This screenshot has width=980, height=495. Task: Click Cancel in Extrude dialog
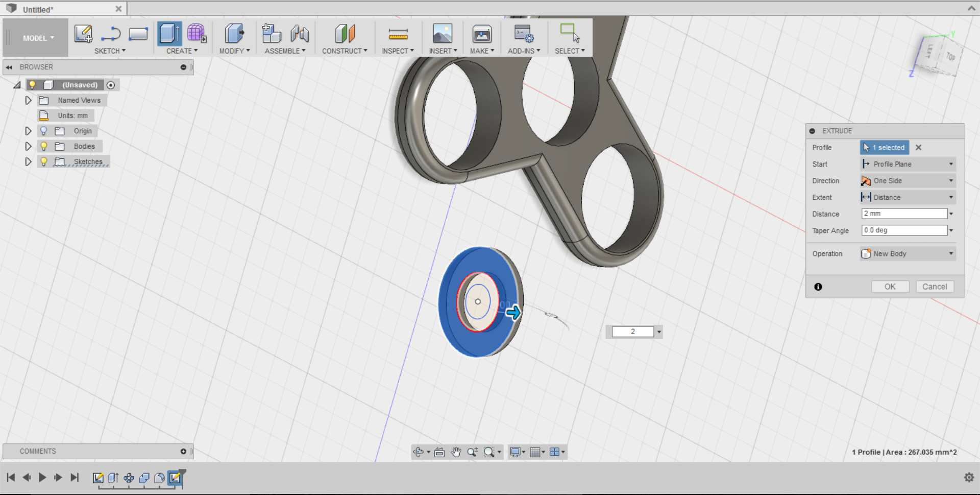935,287
